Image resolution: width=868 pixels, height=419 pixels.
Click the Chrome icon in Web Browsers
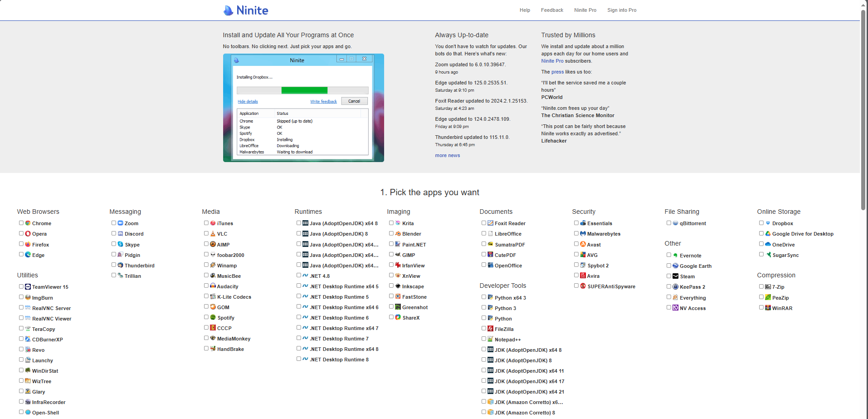28,223
